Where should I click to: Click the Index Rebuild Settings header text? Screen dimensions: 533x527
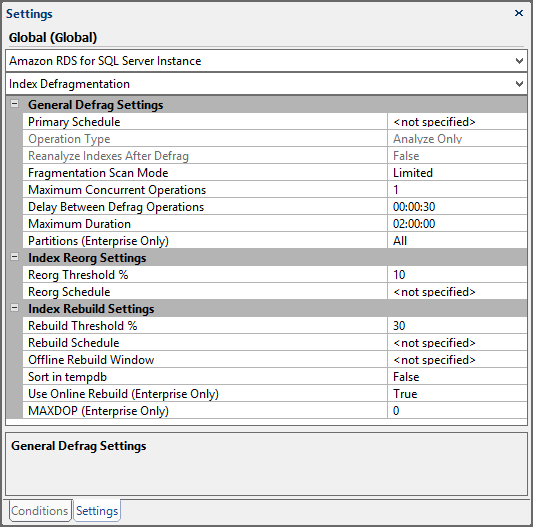point(91,309)
